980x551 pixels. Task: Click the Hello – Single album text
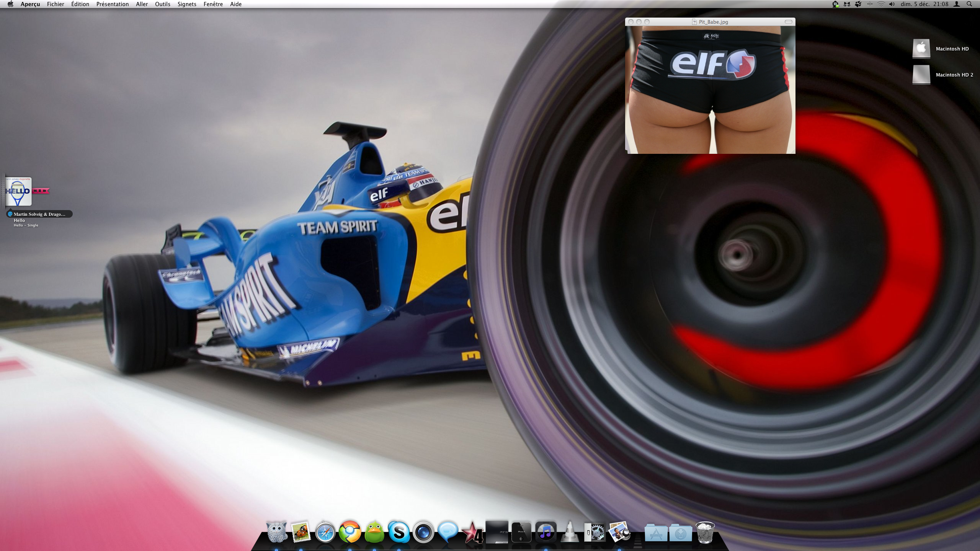click(x=26, y=225)
